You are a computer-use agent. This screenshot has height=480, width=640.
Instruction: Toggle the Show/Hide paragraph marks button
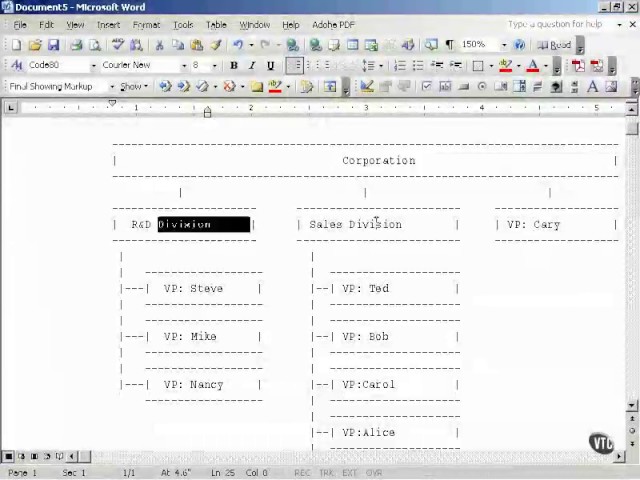(x=449, y=45)
